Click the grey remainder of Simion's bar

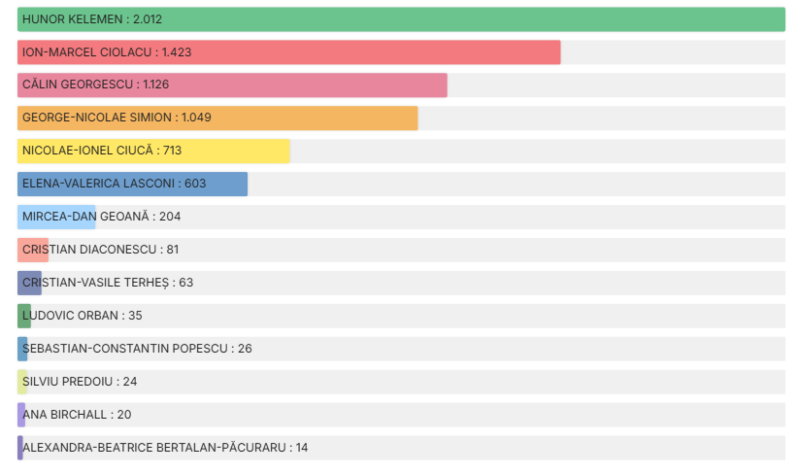pyautogui.click(x=600, y=118)
